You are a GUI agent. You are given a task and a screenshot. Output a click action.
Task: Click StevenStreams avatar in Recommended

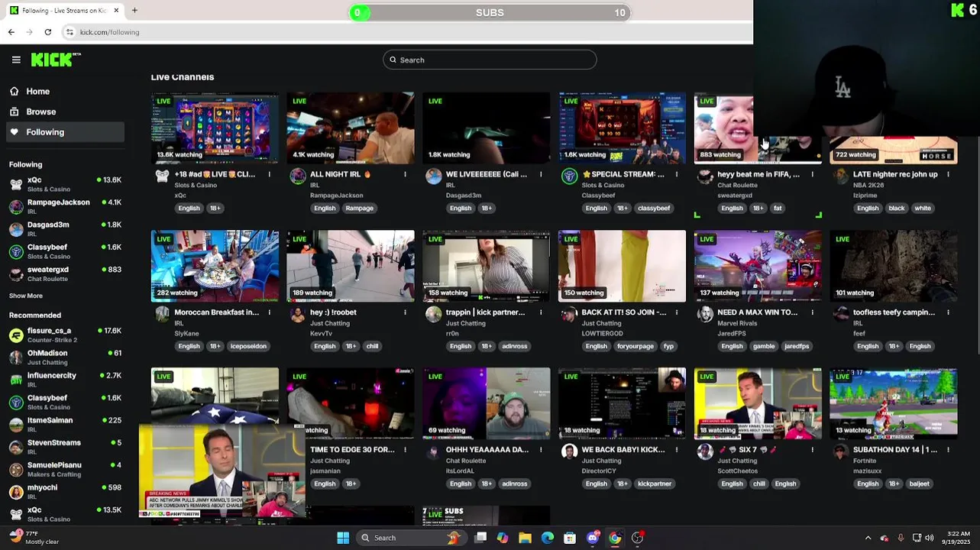pos(16,447)
